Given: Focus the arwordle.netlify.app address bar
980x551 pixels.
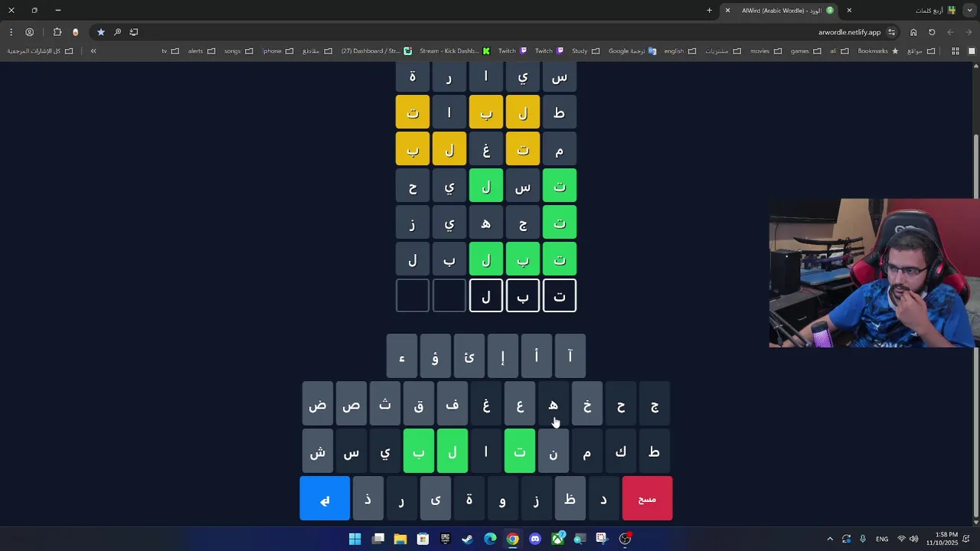Looking at the screenshot, I should point(849,32).
